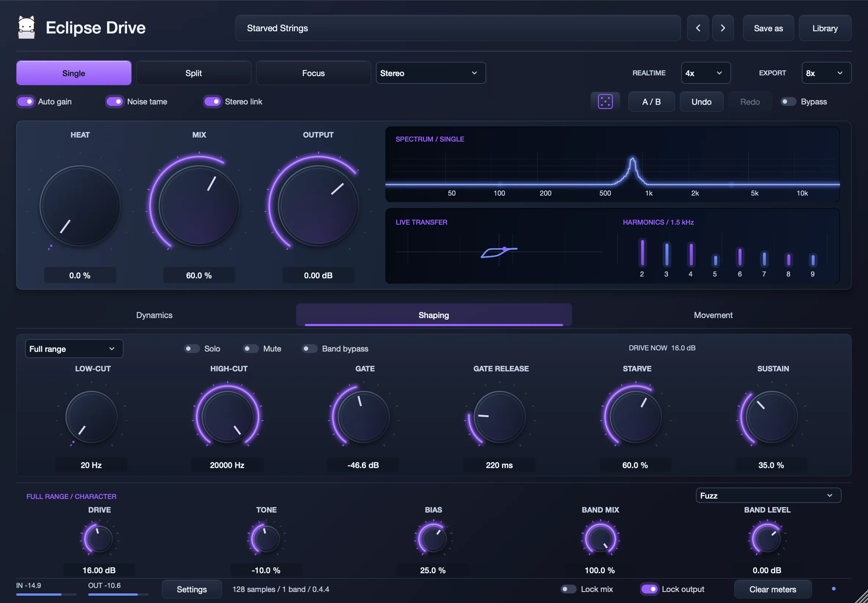Click the MIX knob
The height and width of the screenshot is (603, 868).
click(199, 206)
